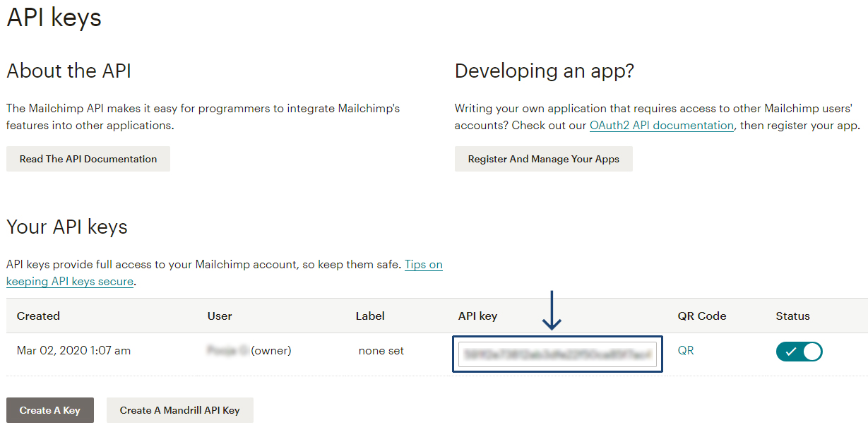Screen dimensions: 868x425
Task: Click Register And Manage Your Apps button
Action: (x=543, y=159)
